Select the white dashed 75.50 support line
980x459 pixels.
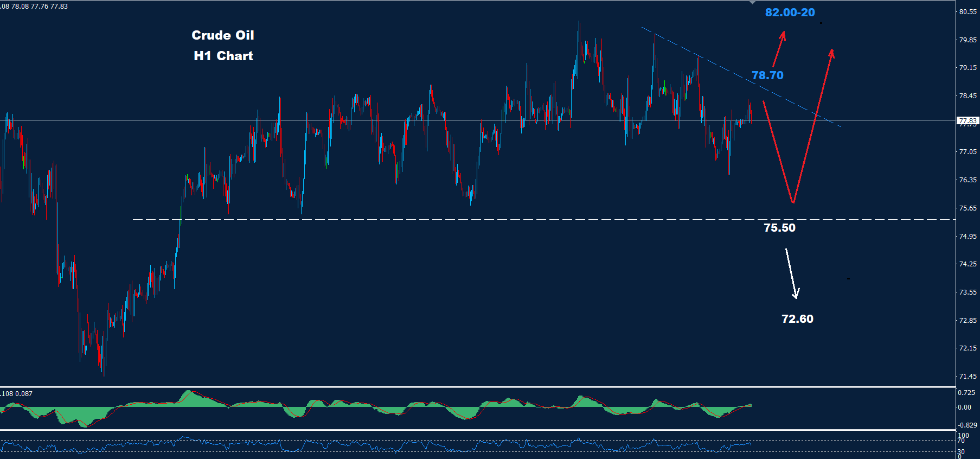434,219
